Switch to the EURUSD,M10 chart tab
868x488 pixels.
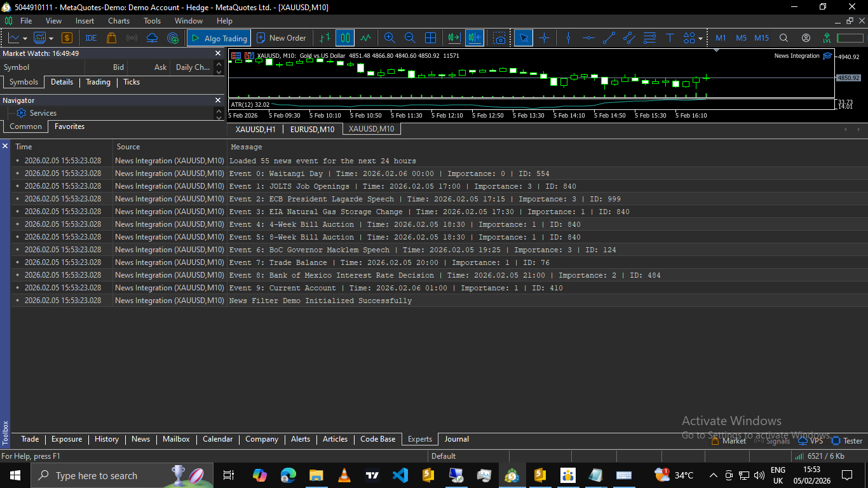(x=313, y=128)
